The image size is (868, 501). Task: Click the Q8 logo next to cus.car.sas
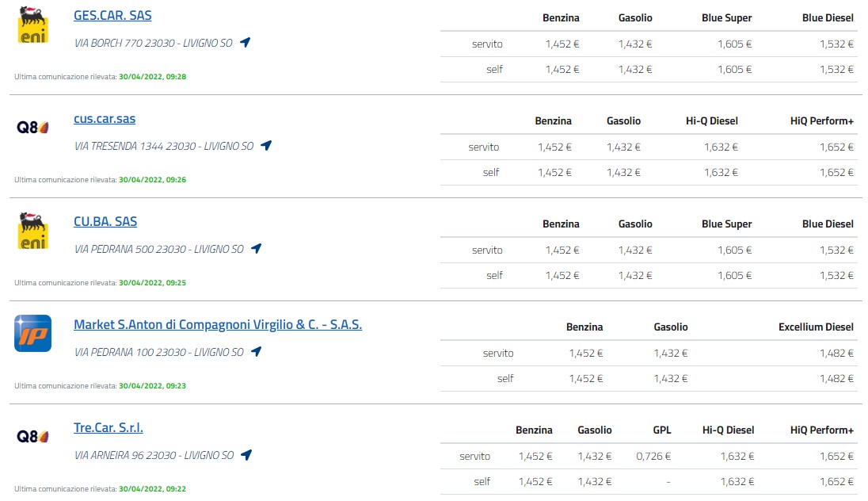(32, 128)
